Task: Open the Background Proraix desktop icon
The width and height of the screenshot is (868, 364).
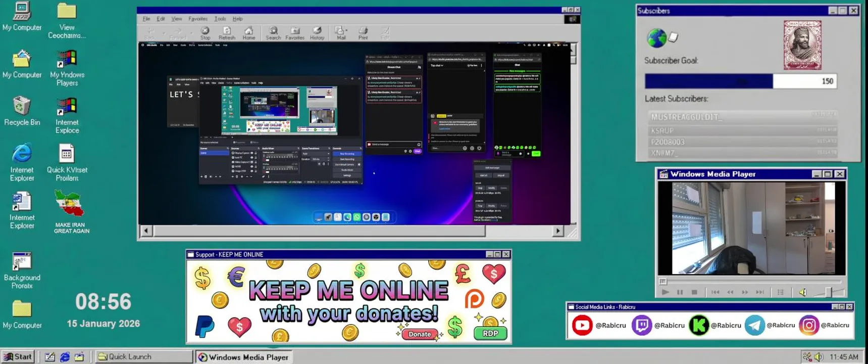Action: coord(22,270)
